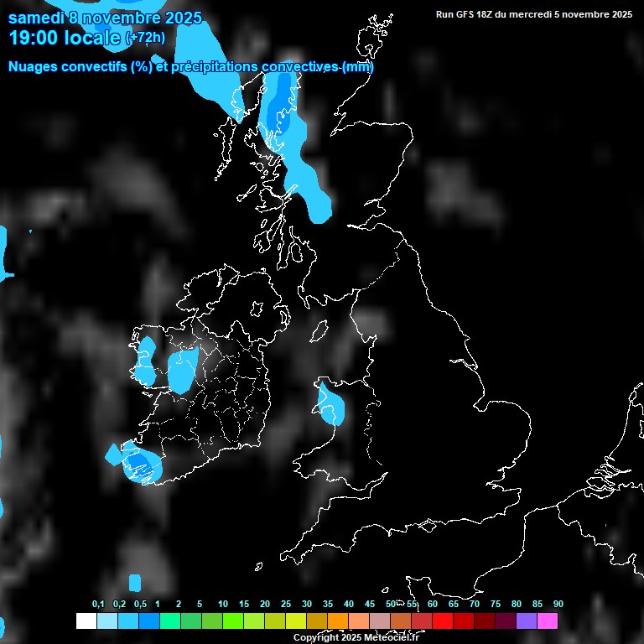Select the magenta swatch labeled 90
This screenshot has height=644, width=644.
pyautogui.click(x=548, y=621)
